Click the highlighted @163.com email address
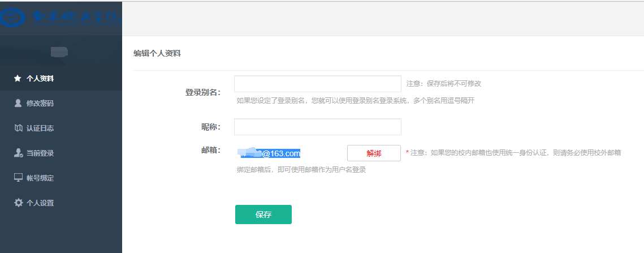Viewport: 644px width, 253px height. tap(270, 153)
